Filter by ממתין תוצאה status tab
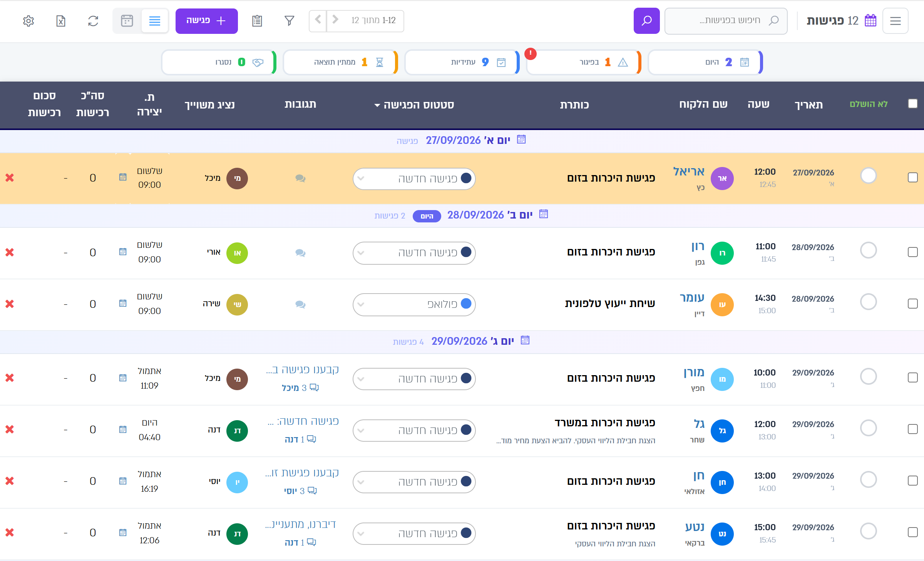The width and height of the screenshot is (924, 561). click(x=340, y=62)
